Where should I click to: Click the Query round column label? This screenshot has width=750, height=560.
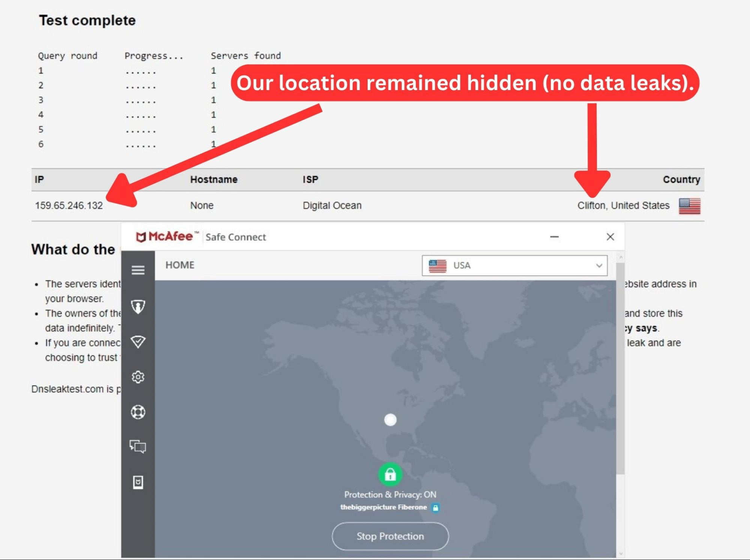(x=68, y=56)
